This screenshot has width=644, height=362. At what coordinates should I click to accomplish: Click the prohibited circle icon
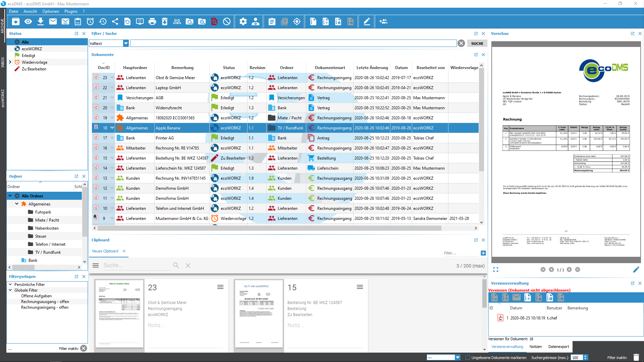click(x=227, y=22)
